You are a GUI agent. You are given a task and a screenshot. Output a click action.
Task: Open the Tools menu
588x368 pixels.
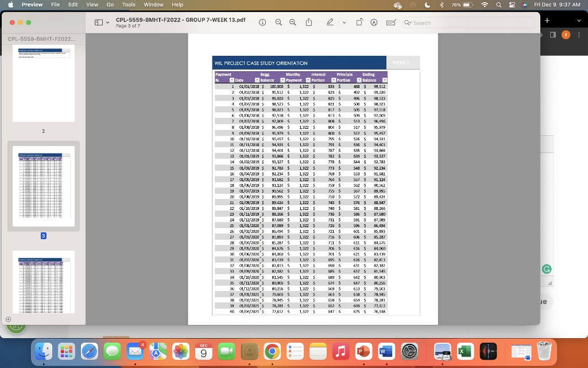(128, 6)
